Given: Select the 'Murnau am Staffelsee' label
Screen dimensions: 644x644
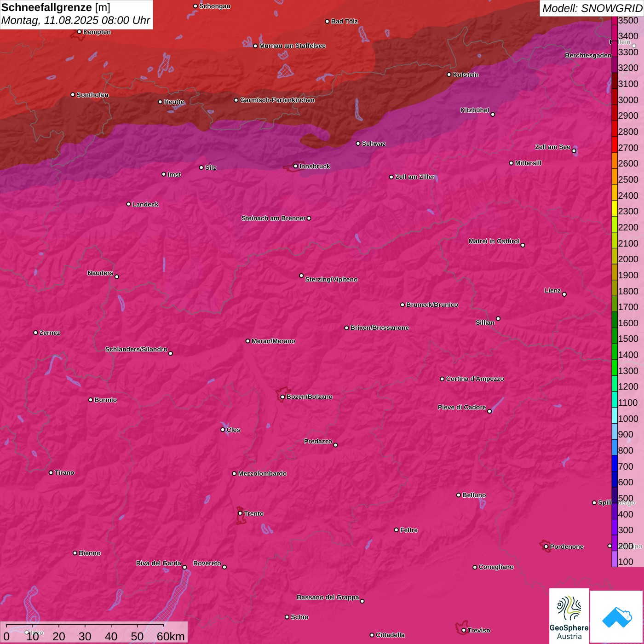Looking at the screenshot, I should tap(292, 46).
